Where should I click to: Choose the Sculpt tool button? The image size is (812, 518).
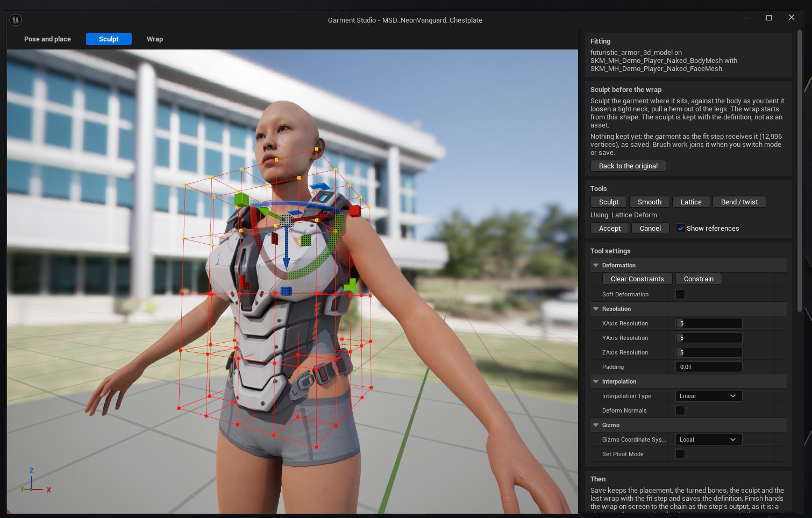[609, 202]
